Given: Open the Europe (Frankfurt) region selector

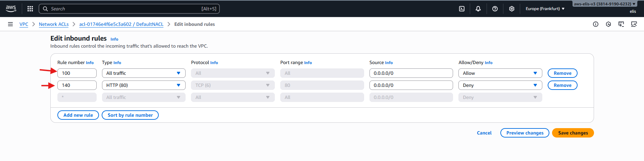Looking at the screenshot, I should point(545,9).
